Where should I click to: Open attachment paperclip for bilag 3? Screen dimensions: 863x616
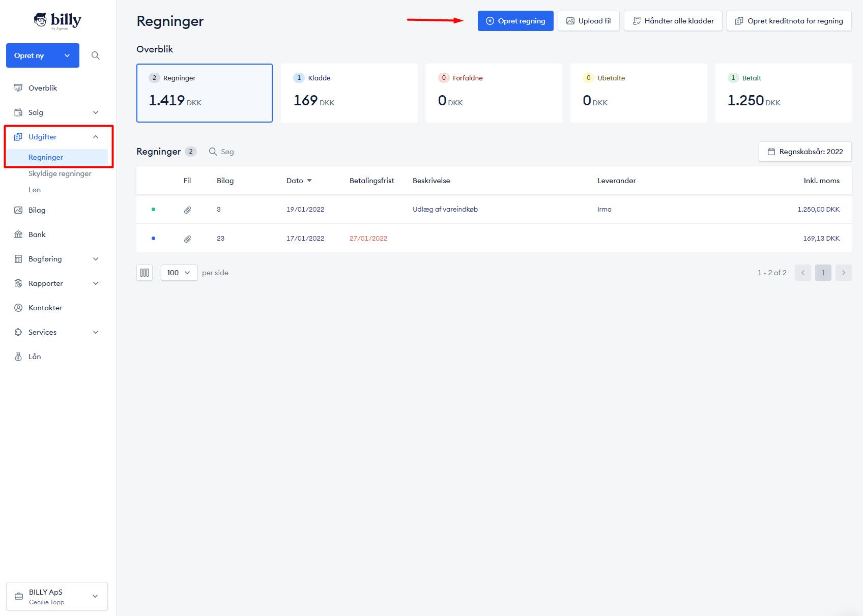(x=187, y=210)
